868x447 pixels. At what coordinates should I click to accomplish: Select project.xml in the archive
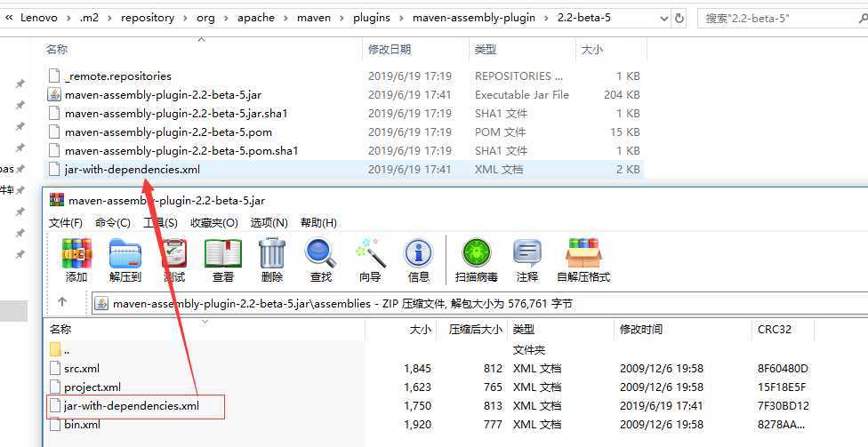pos(92,387)
